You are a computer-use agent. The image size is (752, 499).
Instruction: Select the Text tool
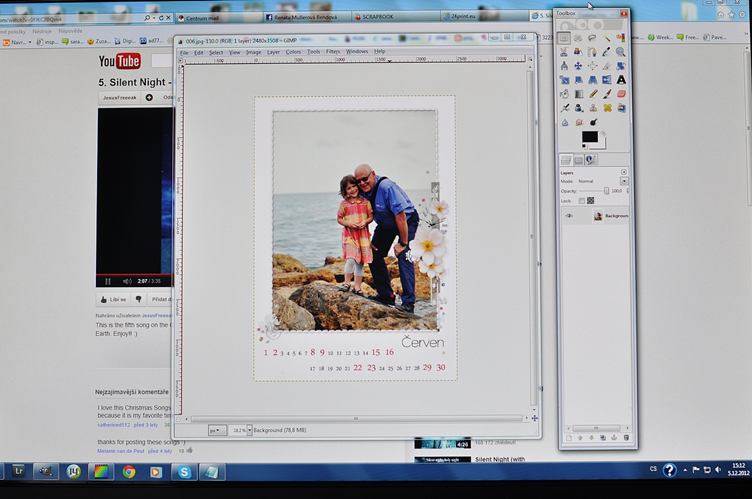(622, 80)
